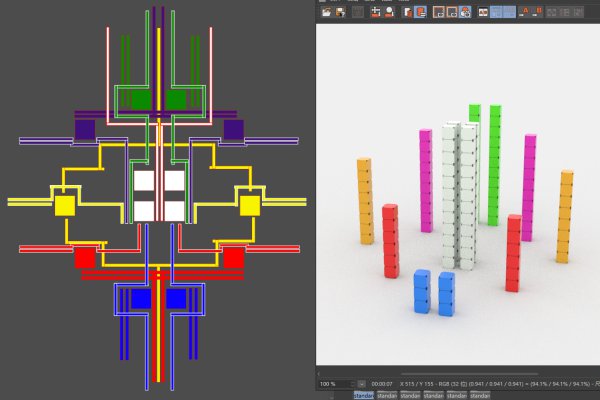Select the highlighted 'standard' tab

click(x=362, y=395)
